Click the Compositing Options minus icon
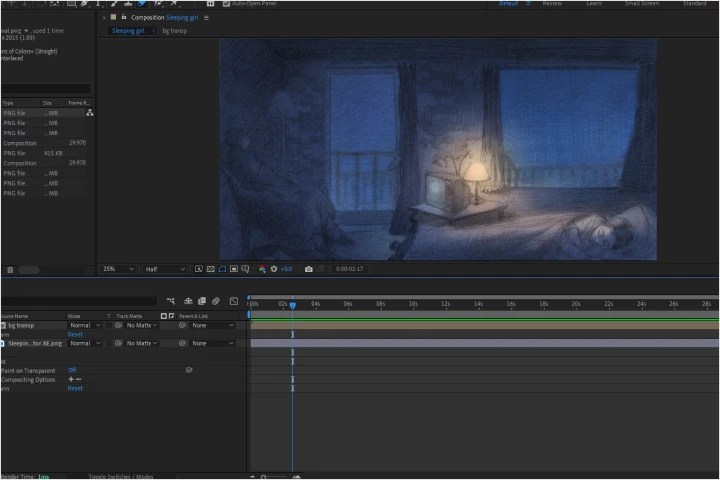720x480 pixels. coord(79,379)
